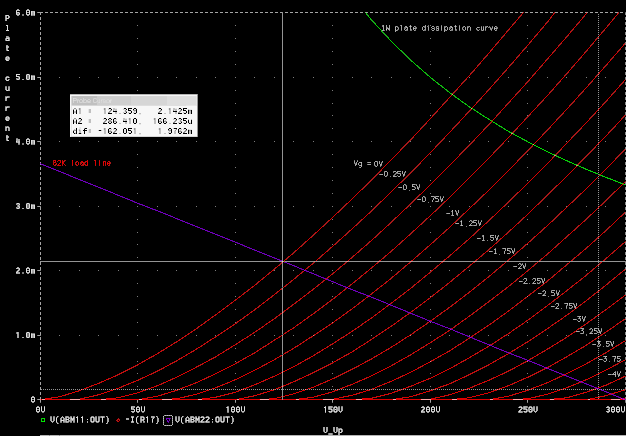The height and width of the screenshot is (436, 626).
Task: Click the 150V x-axis tick label
Action: pyautogui.click(x=333, y=410)
